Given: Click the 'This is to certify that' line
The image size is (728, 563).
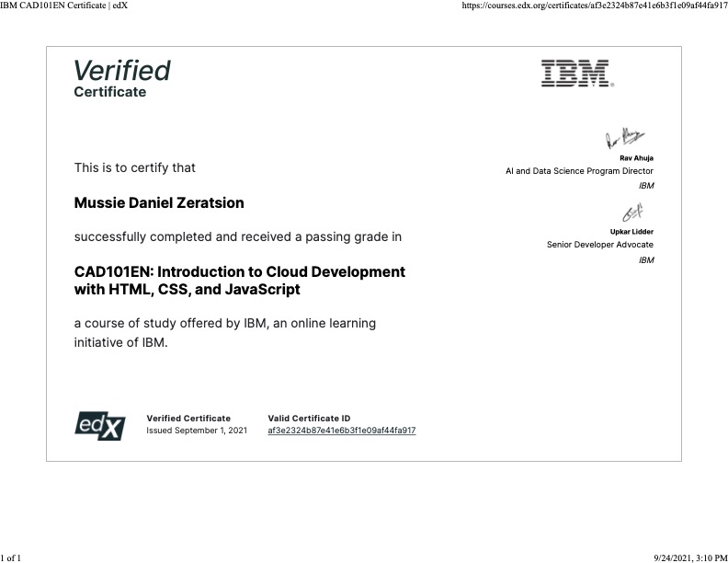Looking at the screenshot, I should [x=134, y=167].
